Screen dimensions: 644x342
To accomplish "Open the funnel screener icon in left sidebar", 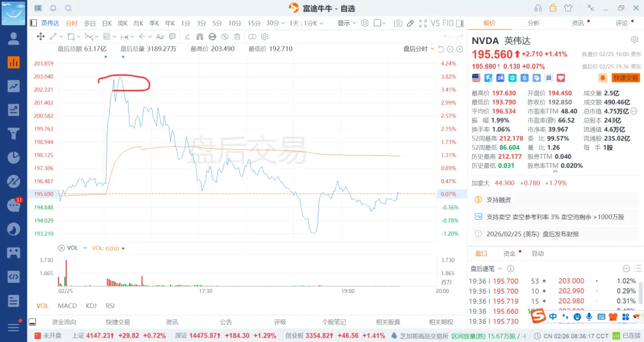I will click(14, 134).
